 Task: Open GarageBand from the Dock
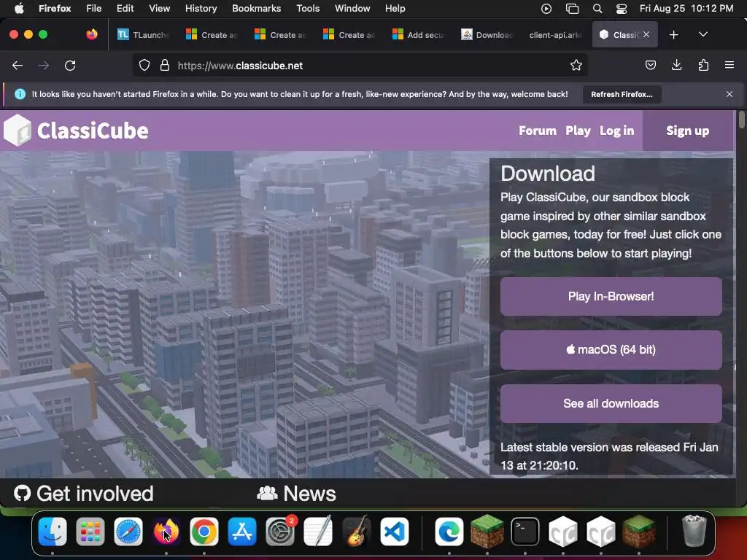tap(356, 532)
